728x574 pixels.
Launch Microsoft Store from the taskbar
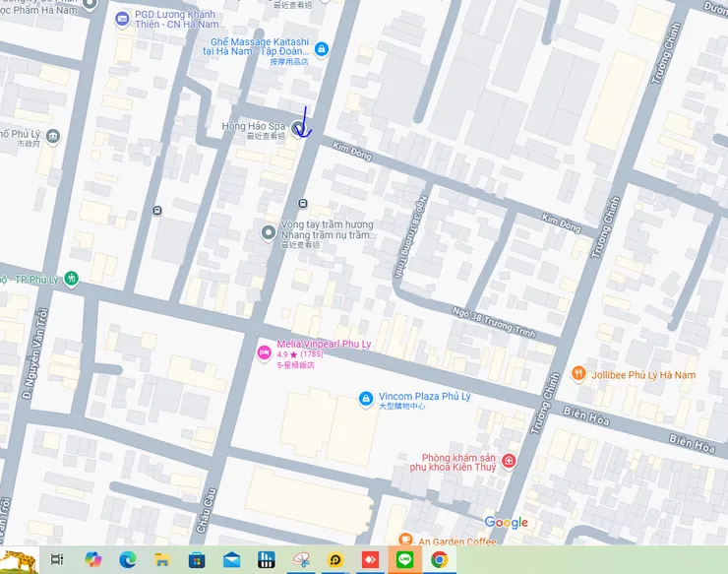coord(197,559)
